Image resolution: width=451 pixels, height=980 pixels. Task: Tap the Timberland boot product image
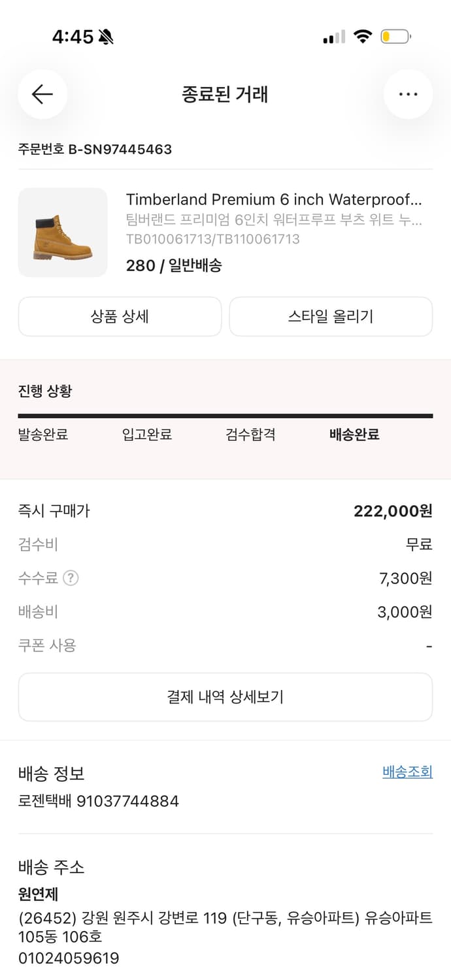(63, 233)
